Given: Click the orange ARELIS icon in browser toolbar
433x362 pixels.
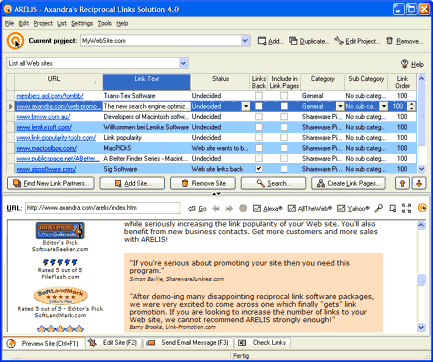Looking at the screenshot, I should 422,209.
